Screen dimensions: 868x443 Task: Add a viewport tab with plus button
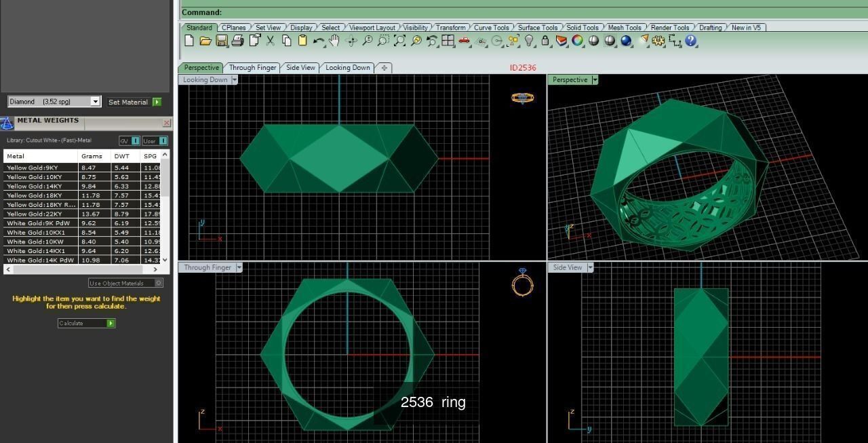click(x=384, y=68)
